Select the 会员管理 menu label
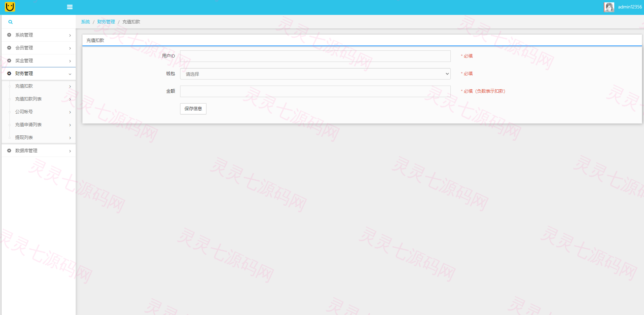 point(24,48)
